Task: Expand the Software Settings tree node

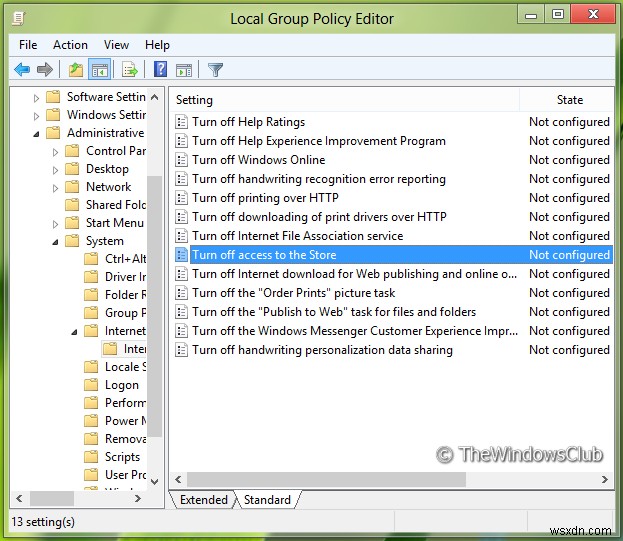Action: click(x=36, y=98)
